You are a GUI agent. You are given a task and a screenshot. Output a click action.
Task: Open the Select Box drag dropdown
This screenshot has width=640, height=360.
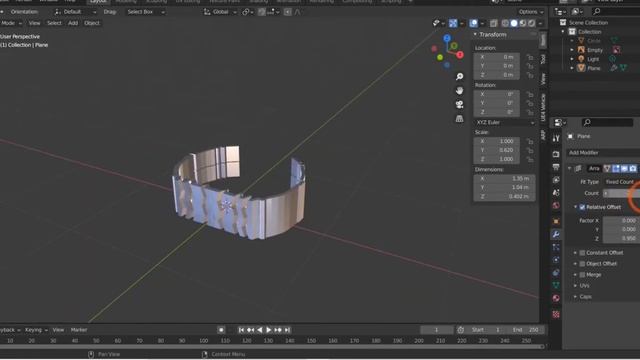(145, 12)
